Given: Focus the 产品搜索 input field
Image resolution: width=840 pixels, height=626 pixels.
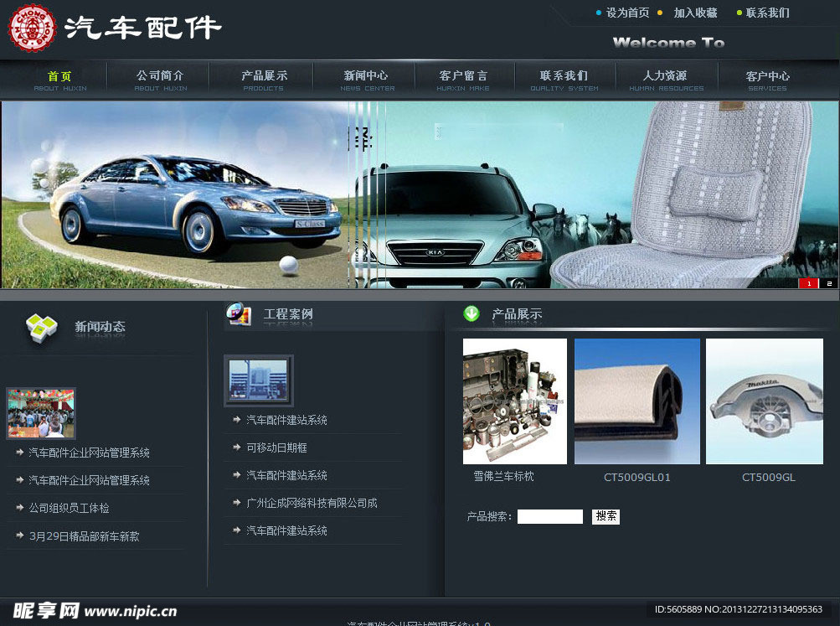Looking at the screenshot, I should click(x=550, y=516).
